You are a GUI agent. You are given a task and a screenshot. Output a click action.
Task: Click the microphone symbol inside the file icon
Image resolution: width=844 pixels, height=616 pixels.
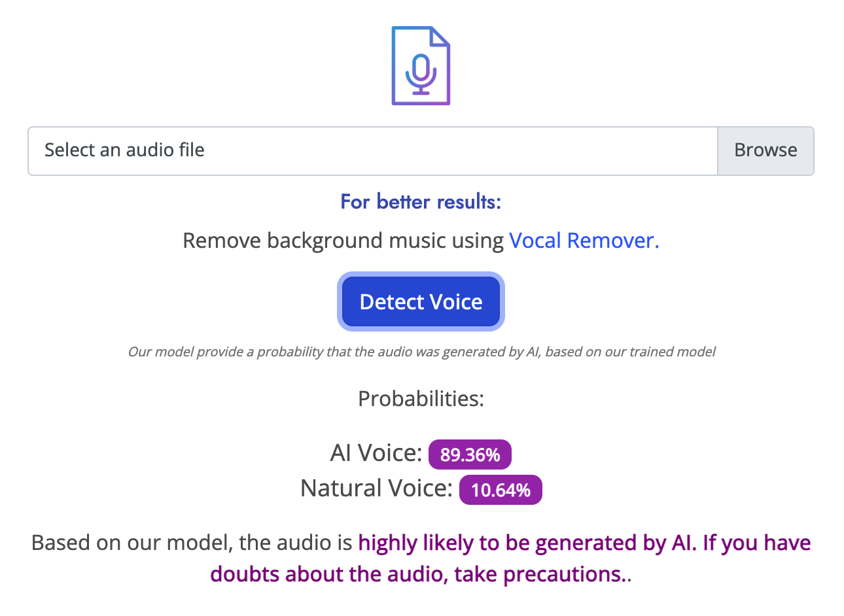(x=421, y=75)
